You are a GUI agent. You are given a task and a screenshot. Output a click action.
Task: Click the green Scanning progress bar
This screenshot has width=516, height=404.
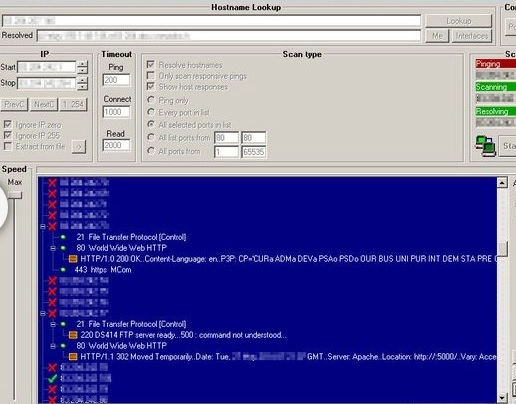[x=496, y=87]
